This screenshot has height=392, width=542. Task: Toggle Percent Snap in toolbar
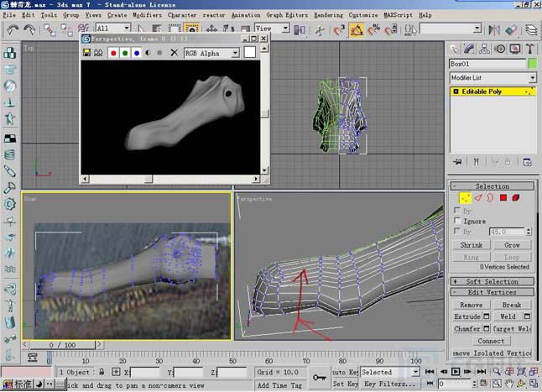tap(373, 30)
